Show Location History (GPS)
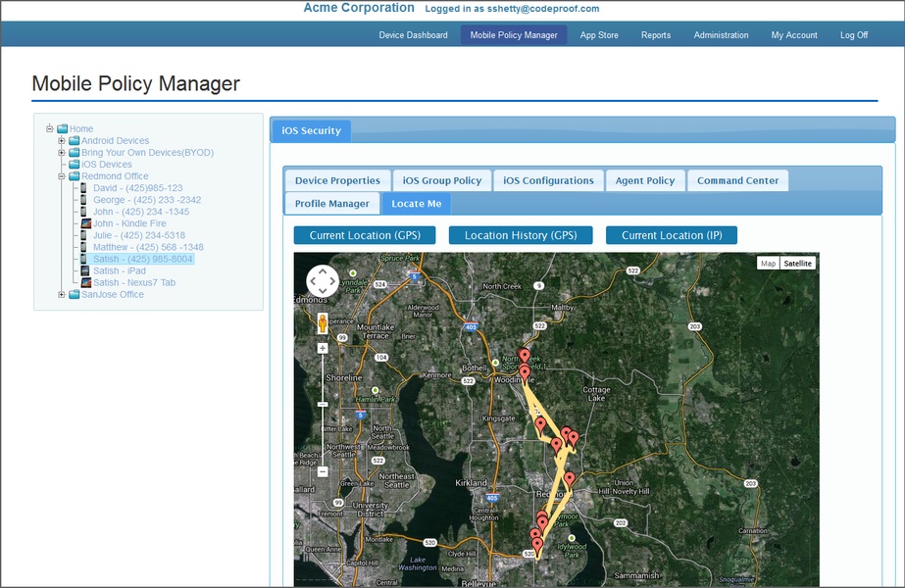 coord(521,235)
